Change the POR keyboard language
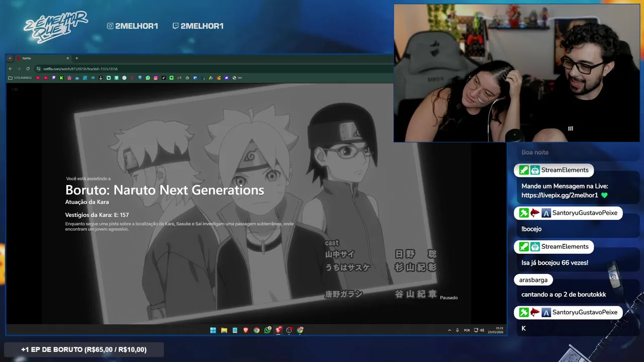Image resolution: width=644 pixels, height=362 pixels. click(x=467, y=330)
